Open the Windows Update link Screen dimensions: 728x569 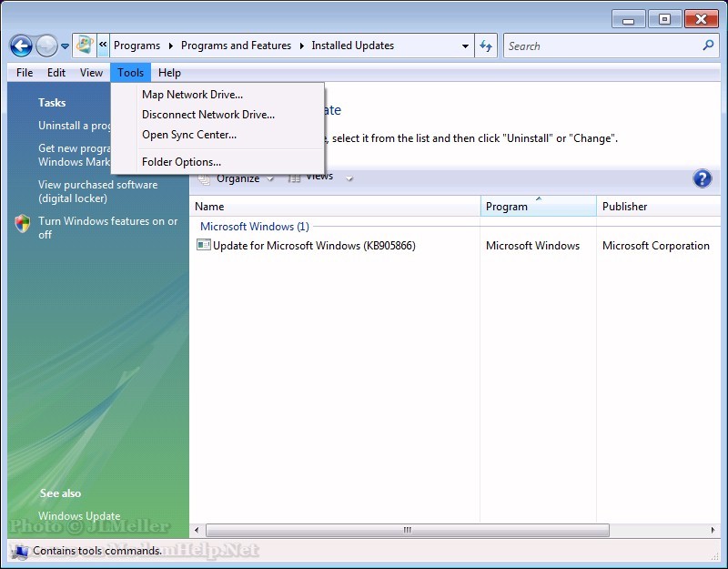tap(79, 516)
